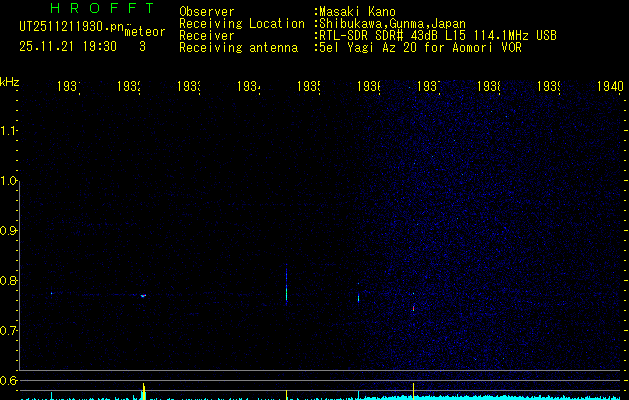Click the tall vertical meteor echo before 1935

click(x=286, y=285)
